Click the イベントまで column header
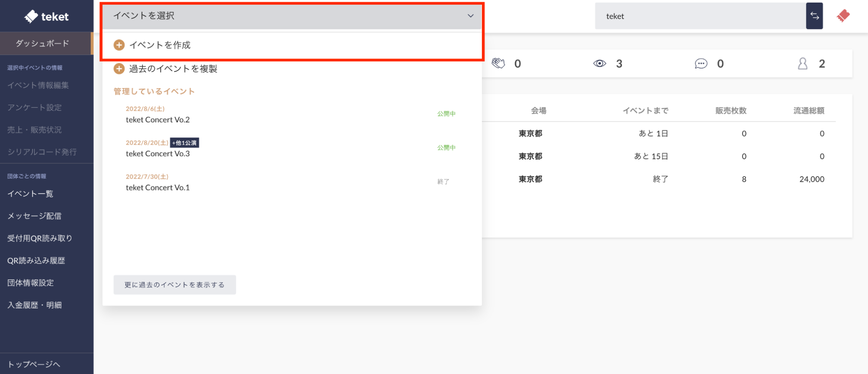The height and width of the screenshot is (374, 868). coord(646,111)
